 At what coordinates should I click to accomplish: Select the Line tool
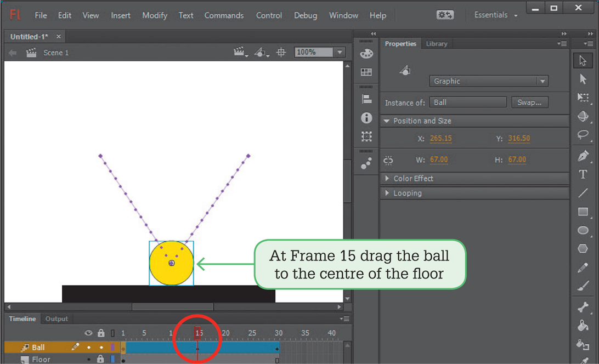point(583,193)
